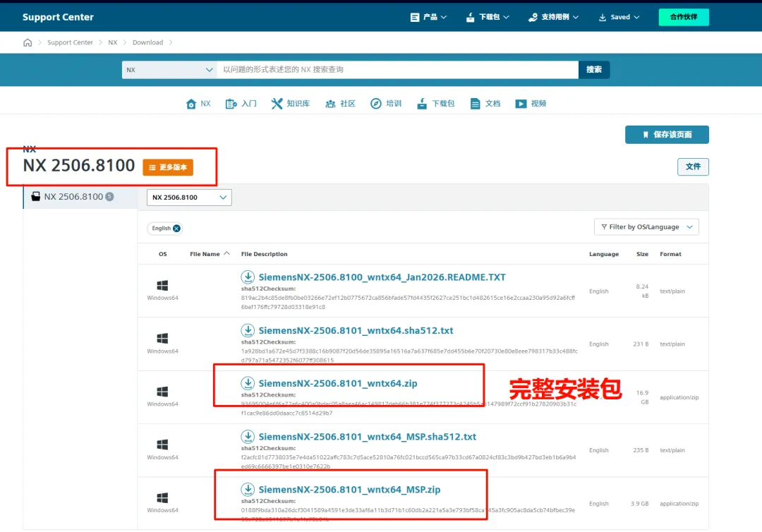Click the Format column header
This screenshot has width=762, height=532.
(x=670, y=254)
